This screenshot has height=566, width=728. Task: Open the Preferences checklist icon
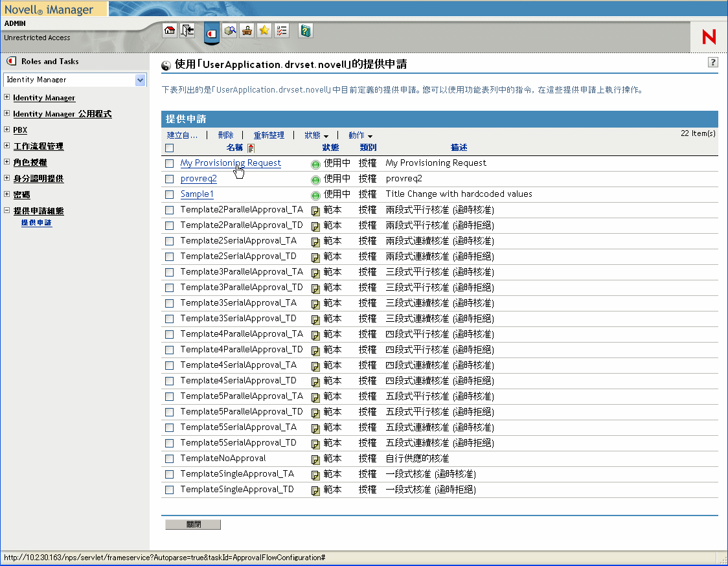(281, 30)
